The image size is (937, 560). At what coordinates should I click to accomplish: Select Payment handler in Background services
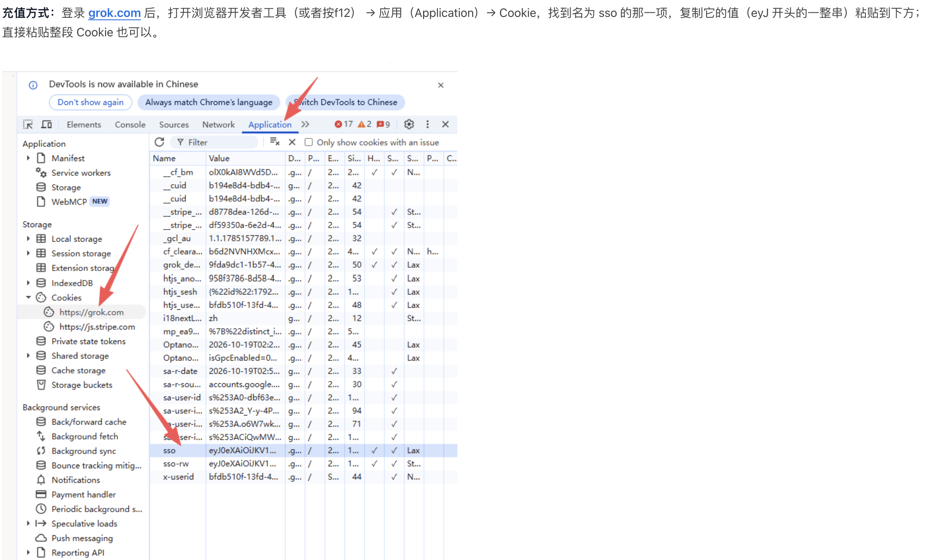[x=83, y=494]
